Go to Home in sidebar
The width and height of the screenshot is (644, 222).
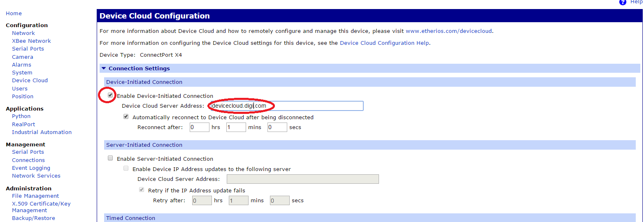pos(14,14)
